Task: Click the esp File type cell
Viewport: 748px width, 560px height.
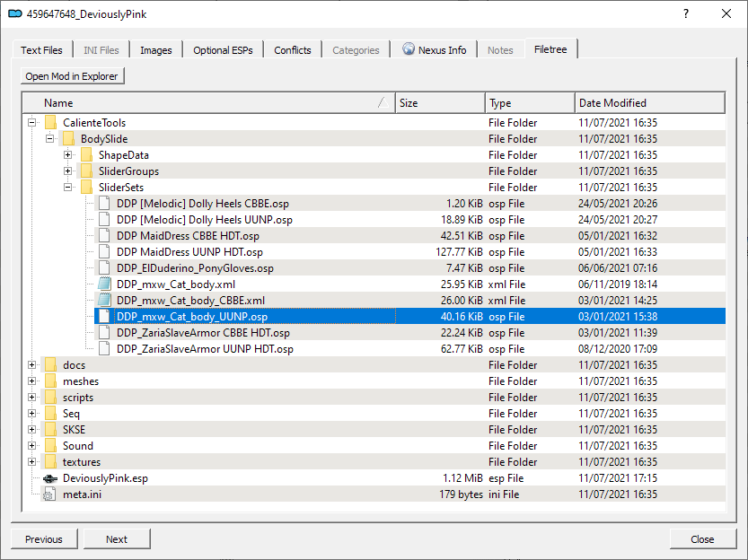Action: [506, 478]
